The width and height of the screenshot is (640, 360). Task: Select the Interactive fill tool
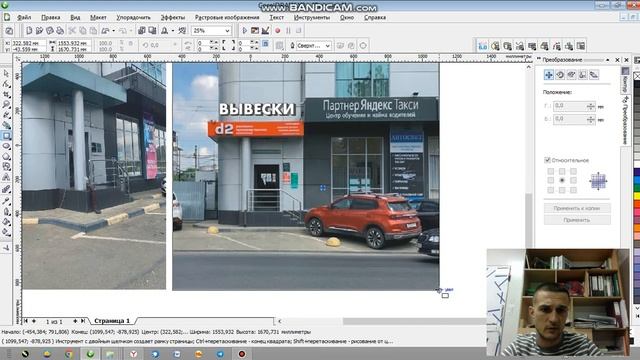coord(6,232)
